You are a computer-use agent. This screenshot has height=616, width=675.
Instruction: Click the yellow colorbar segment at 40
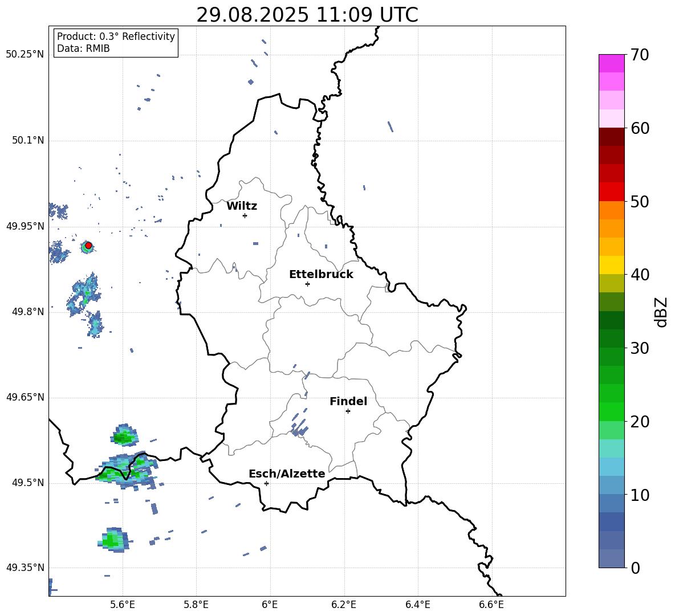point(612,265)
